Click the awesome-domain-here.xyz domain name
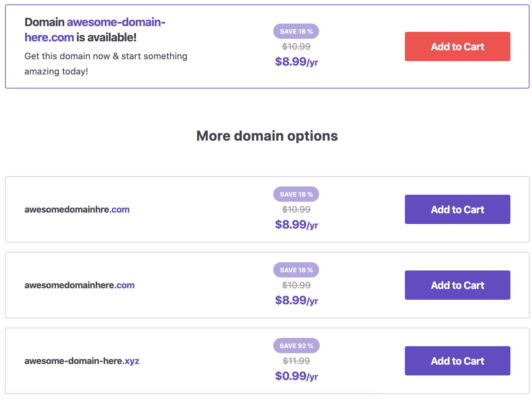The width and height of the screenshot is (532, 399). (x=82, y=361)
